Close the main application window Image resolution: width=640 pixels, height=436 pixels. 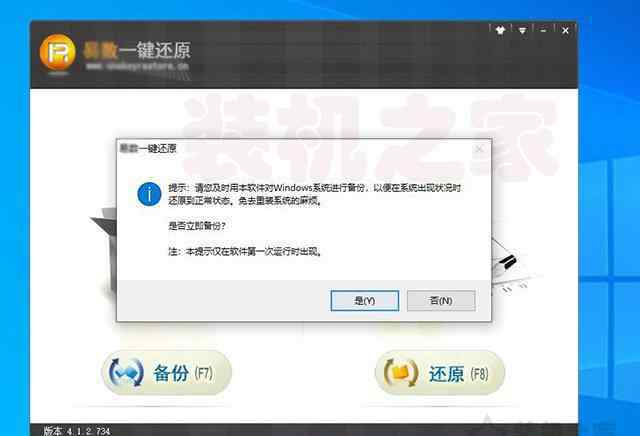(x=565, y=31)
